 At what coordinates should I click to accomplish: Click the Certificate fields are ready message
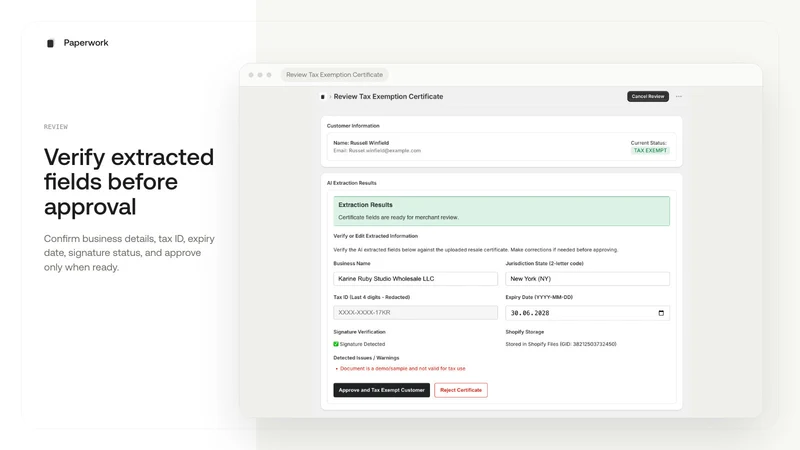coord(398,217)
